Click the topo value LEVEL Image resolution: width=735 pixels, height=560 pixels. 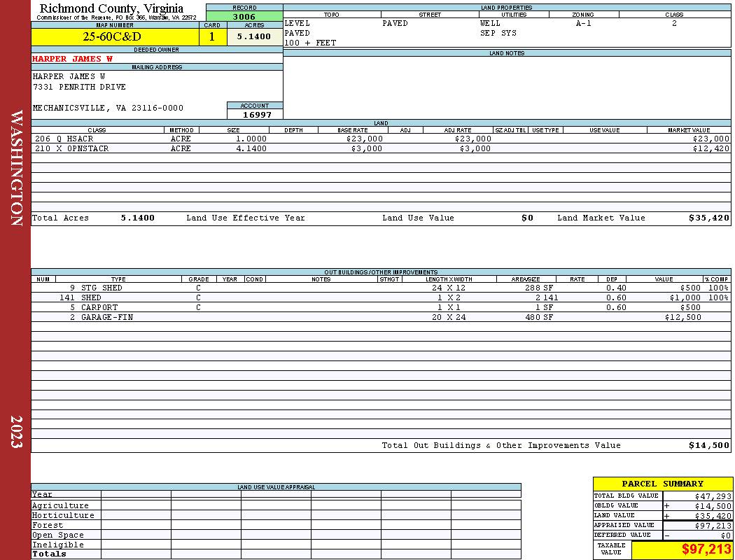point(297,23)
